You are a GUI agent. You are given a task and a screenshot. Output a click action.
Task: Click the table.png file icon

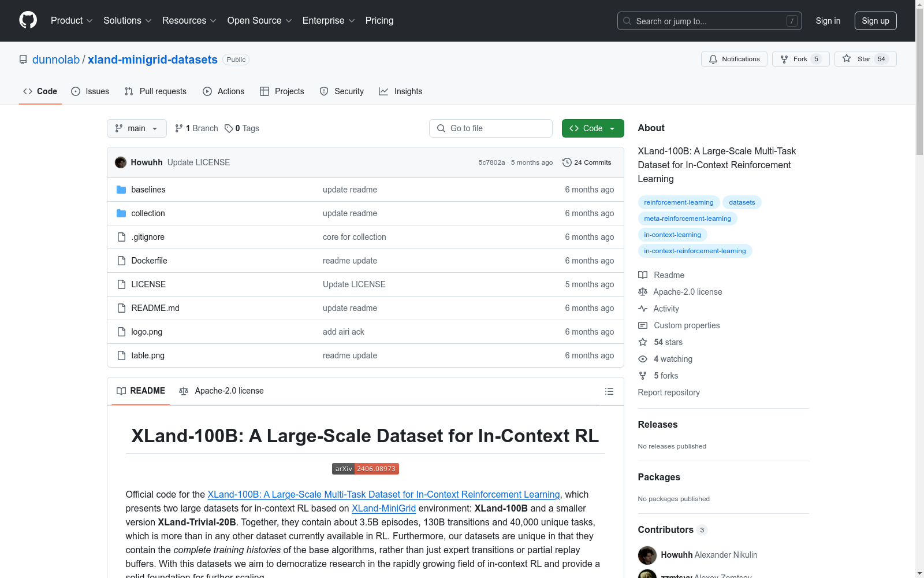pyautogui.click(x=121, y=355)
